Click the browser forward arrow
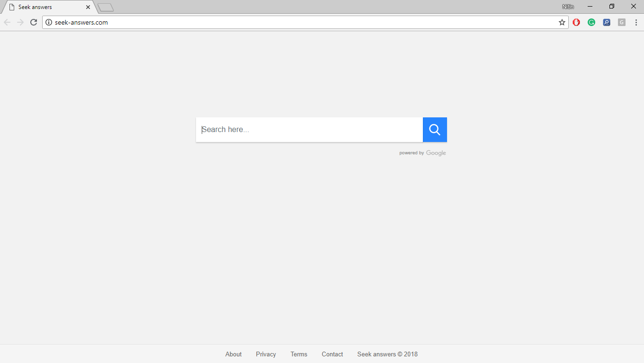Screen dimensions: 644x363 [20, 22]
